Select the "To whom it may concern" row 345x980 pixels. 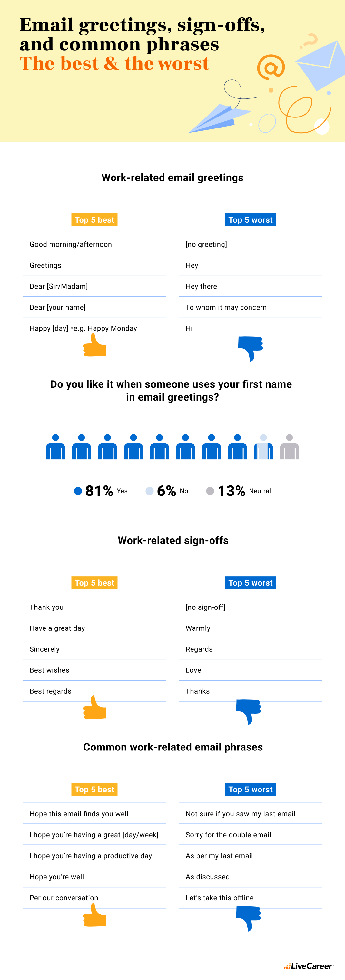coord(251,307)
